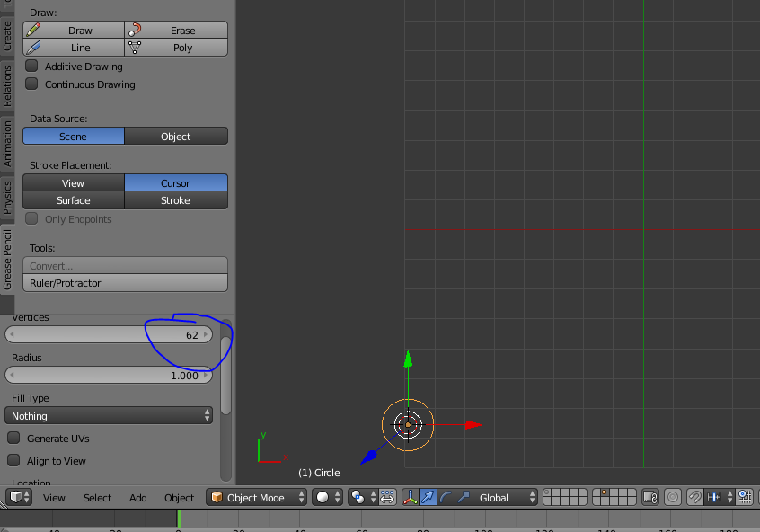Open the Object menu in 3D view header

[x=179, y=497]
